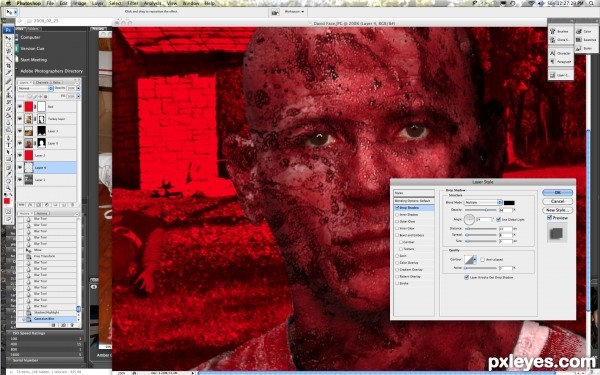Open the Swatches panel icon
The width and height of the screenshot is (600, 375).
[587, 39]
